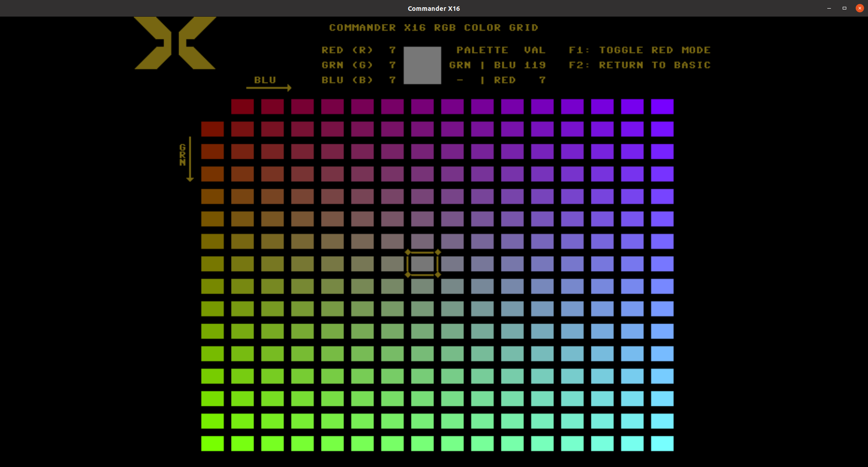
Task: Select the mauve swatch, green 6 blue 7
Action: [x=422, y=241]
